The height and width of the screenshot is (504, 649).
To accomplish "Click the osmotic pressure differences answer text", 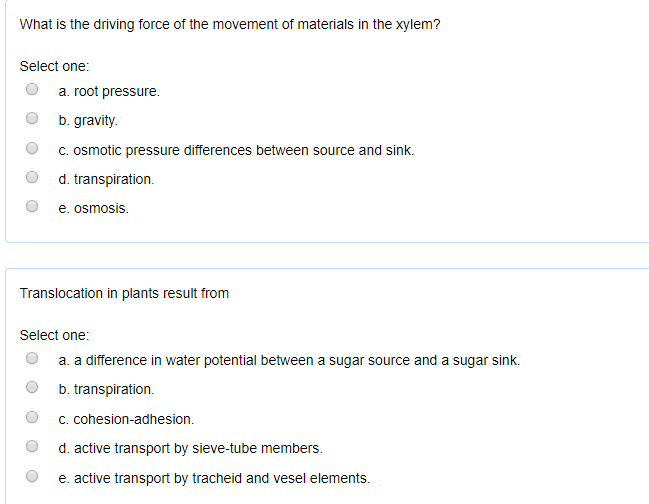I will [236, 150].
